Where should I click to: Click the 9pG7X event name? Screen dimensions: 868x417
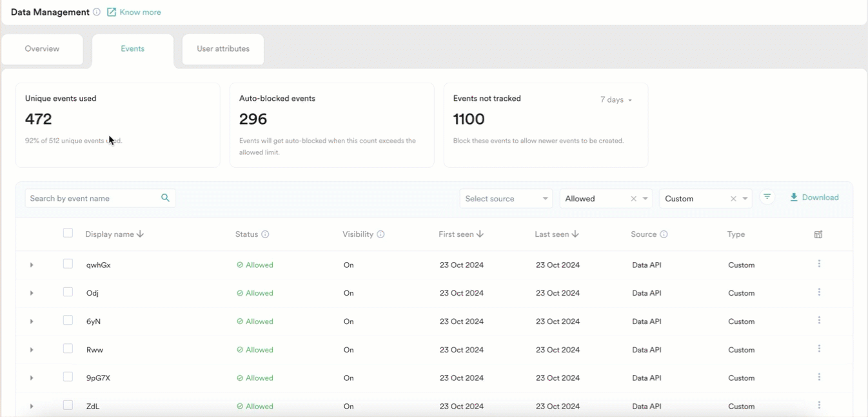point(98,378)
